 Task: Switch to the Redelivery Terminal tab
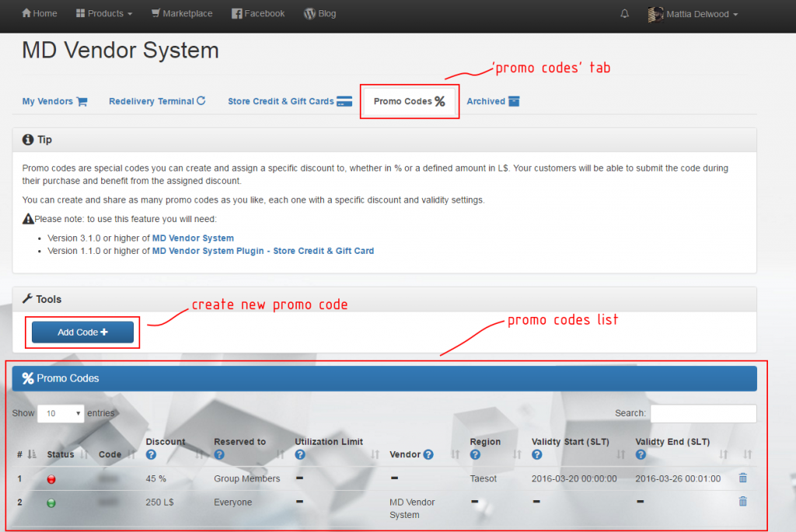pyautogui.click(x=157, y=102)
